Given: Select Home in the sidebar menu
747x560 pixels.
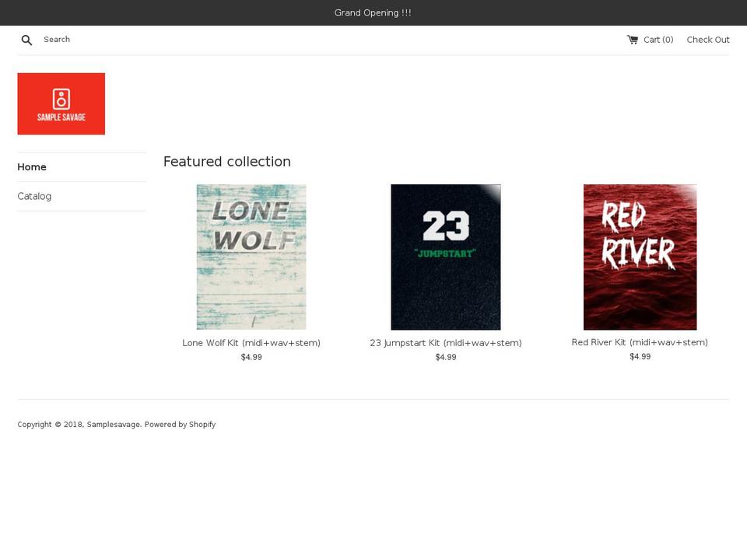Looking at the screenshot, I should point(32,167).
